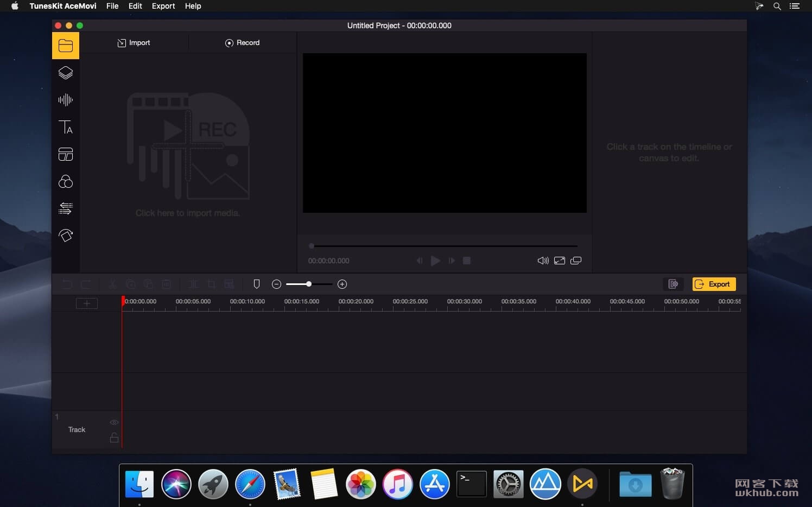This screenshot has width=812, height=507.
Task: Mute the preview volume speaker
Action: [x=543, y=261]
